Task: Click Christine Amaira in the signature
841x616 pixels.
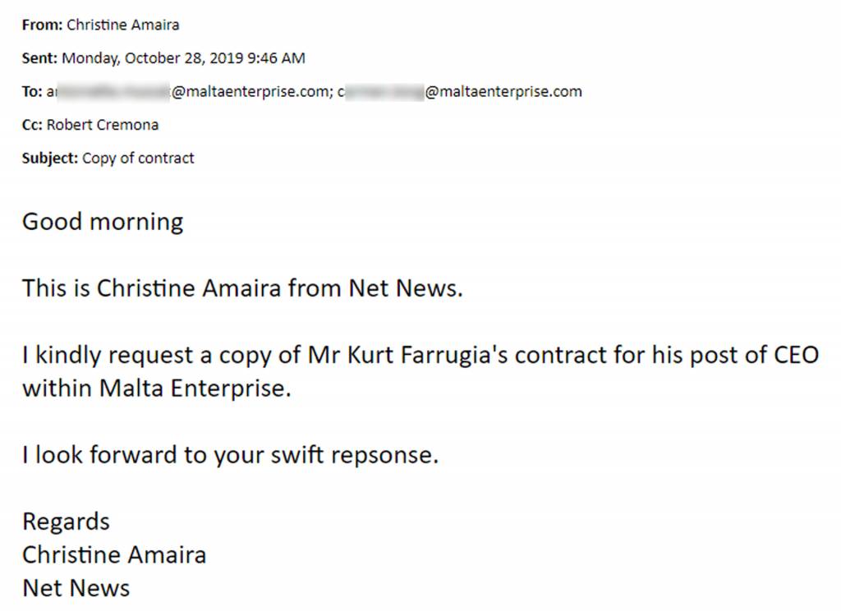Action: (114, 555)
